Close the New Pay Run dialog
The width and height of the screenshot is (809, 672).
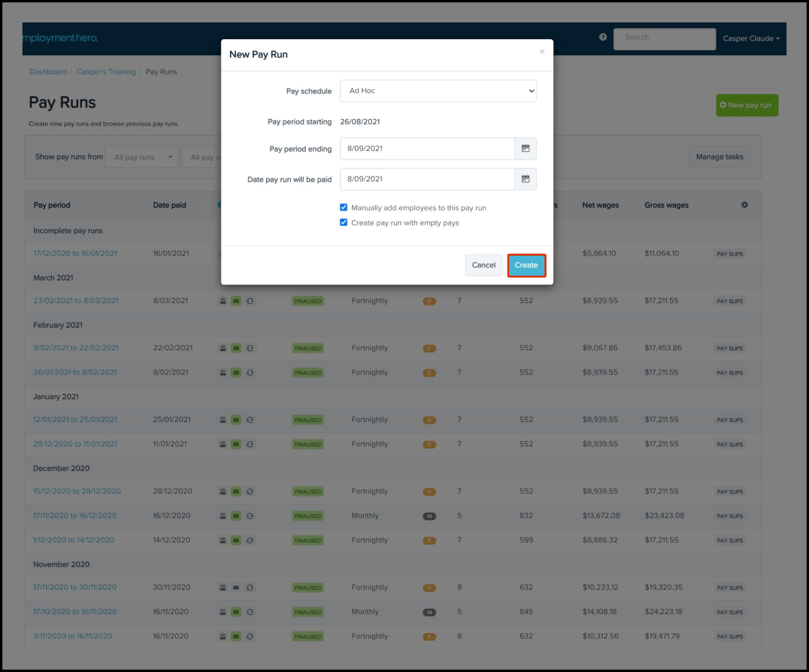coord(542,52)
